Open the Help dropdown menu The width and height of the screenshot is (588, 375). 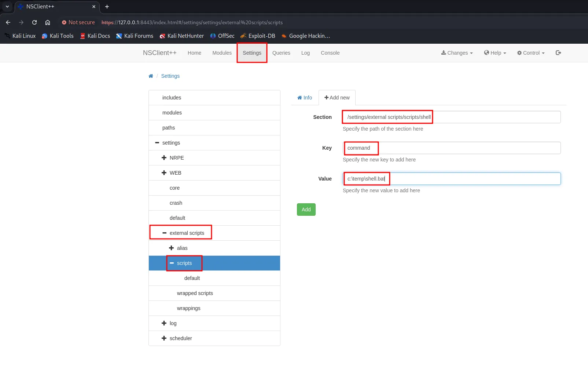[x=495, y=53]
